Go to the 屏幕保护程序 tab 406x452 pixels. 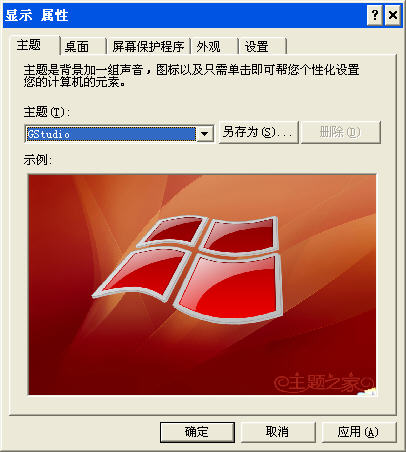click(x=148, y=47)
